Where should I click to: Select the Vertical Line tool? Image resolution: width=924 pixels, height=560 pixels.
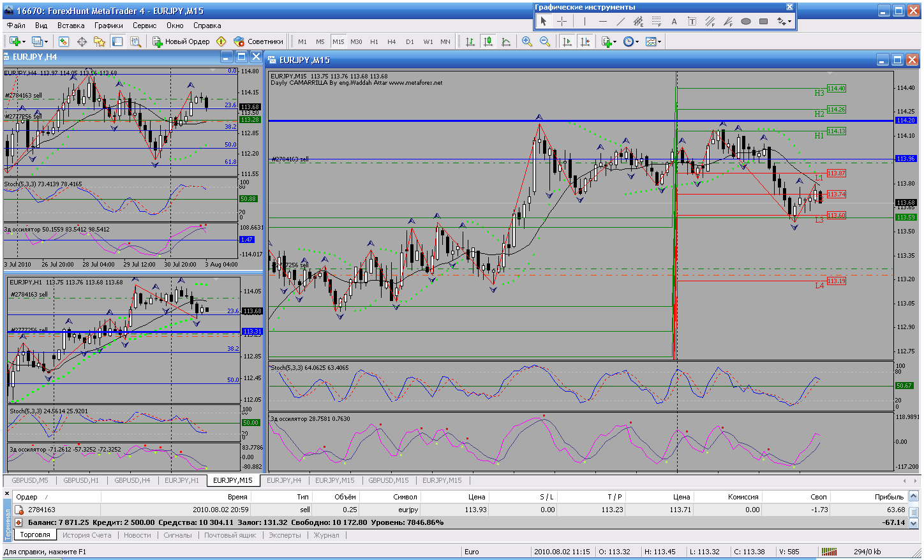click(x=585, y=21)
